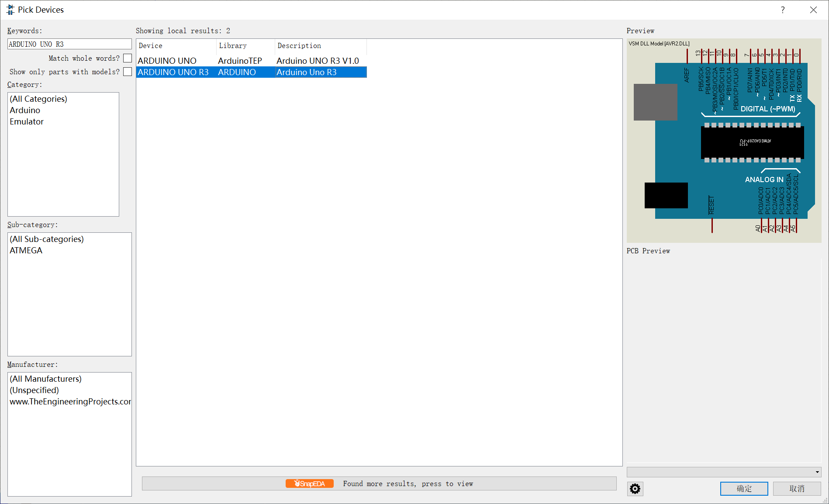This screenshot has width=829, height=504.
Task: Click the SnapEDA logo icon
Action: (x=309, y=483)
